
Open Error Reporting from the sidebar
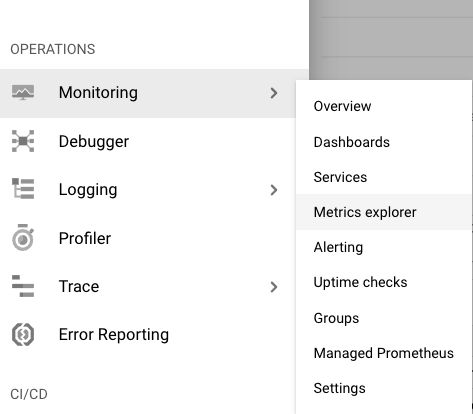[148, 335]
